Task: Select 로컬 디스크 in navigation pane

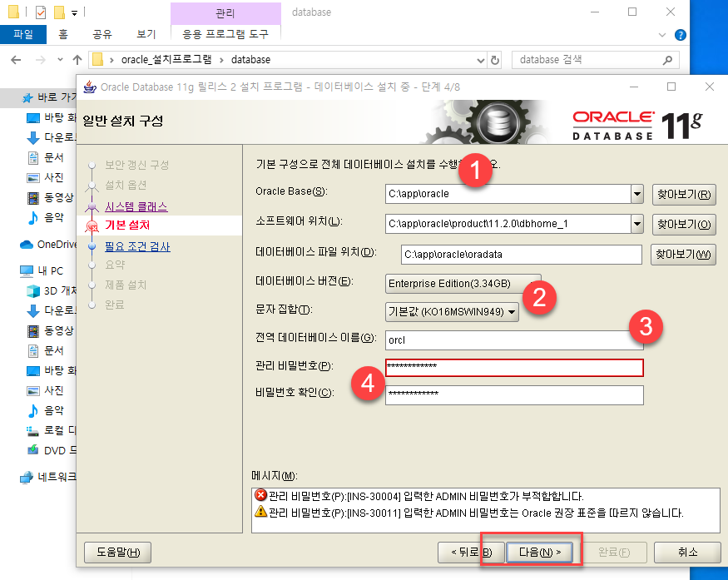Action: tap(52, 430)
